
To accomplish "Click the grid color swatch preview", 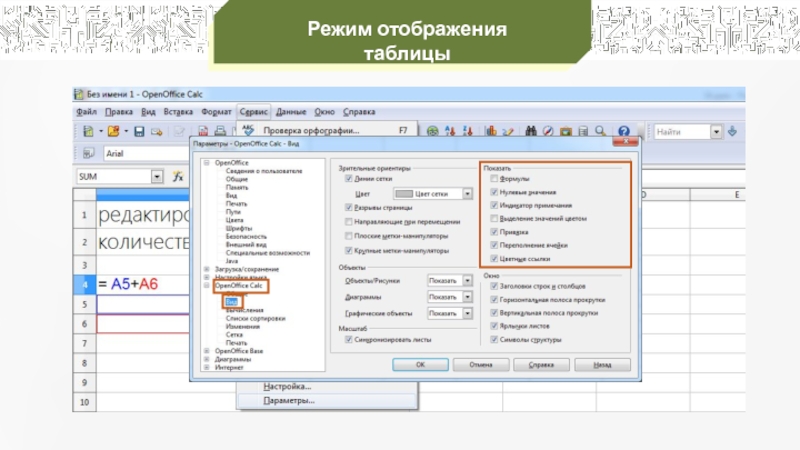I will 405,193.
